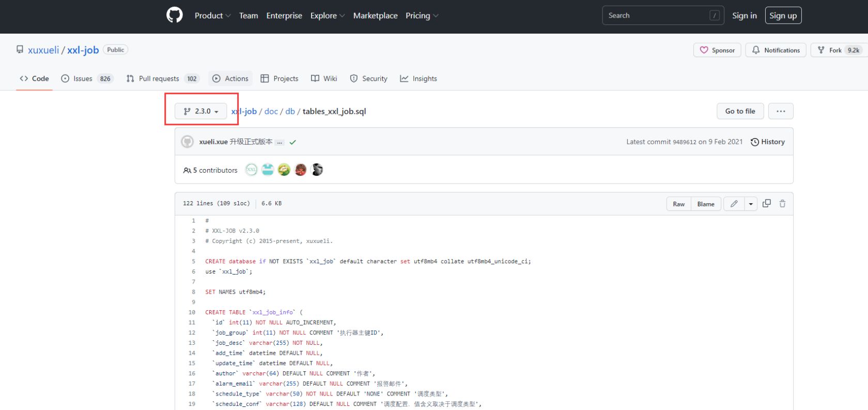Open the Projects tab
Screen dimensions: 868x410
point(280,79)
